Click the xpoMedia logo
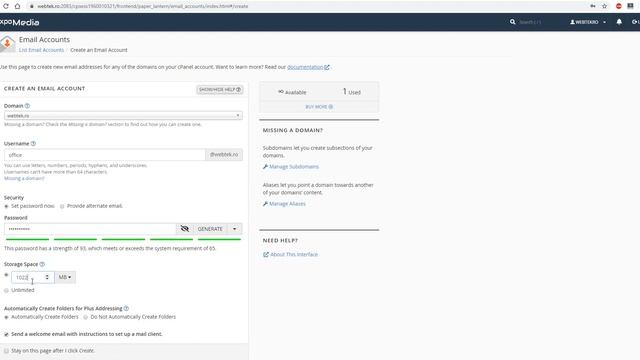 (x=20, y=22)
